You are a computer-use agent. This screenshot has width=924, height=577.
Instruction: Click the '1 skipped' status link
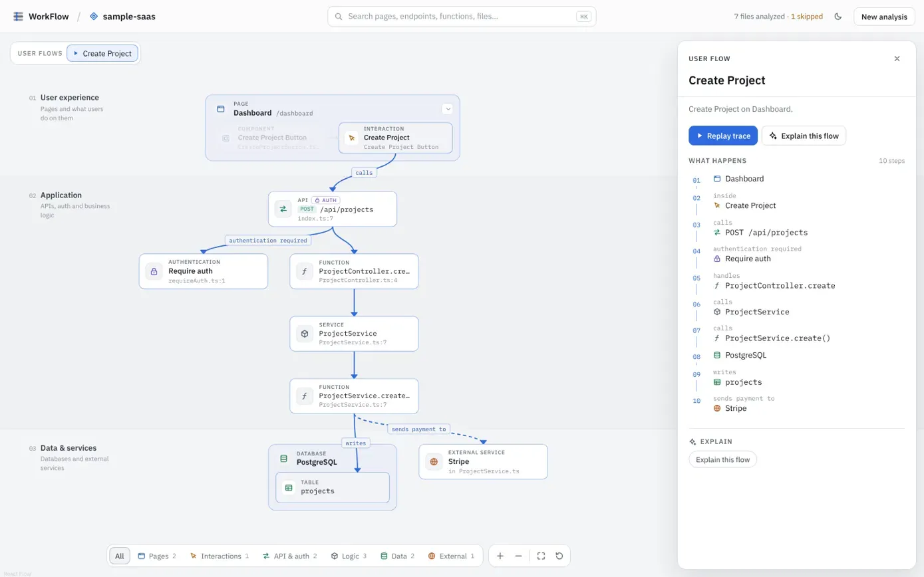(x=806, y=17)
